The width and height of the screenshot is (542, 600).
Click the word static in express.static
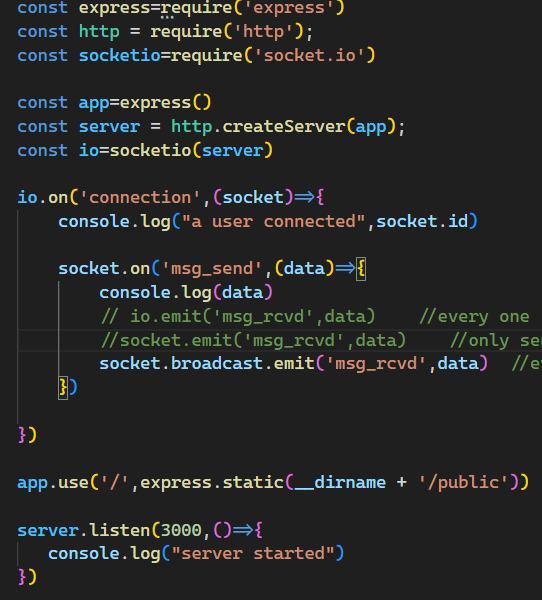point(253,483)
